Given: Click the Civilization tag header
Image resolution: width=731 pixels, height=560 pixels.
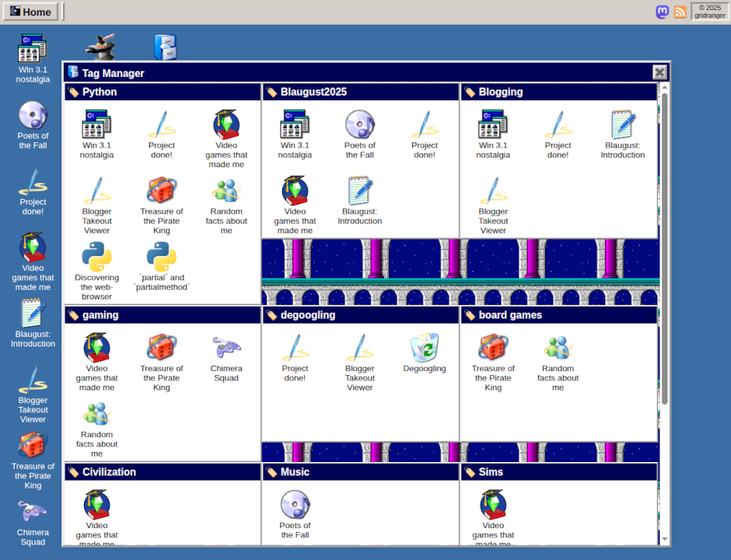Looking at the screenshot, I should coord(163,472).
